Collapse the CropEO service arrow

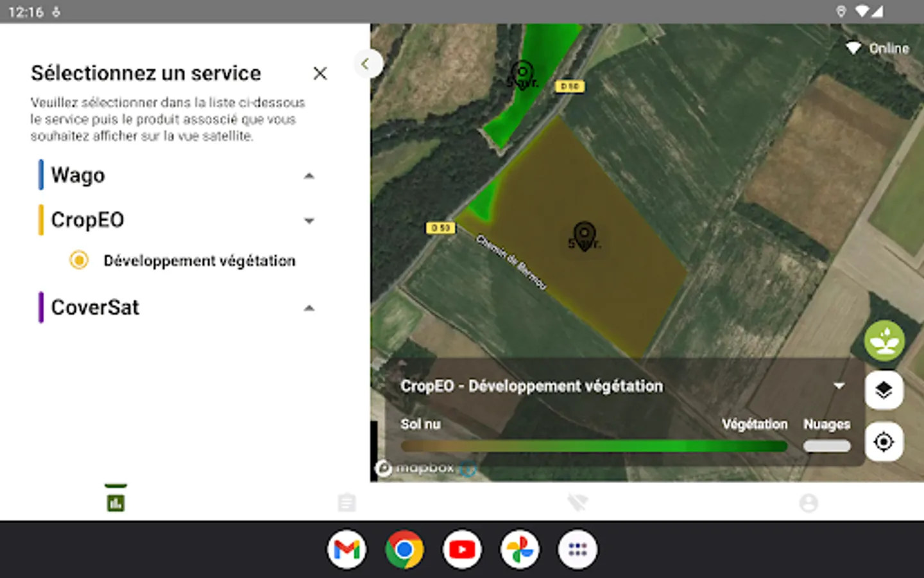(309, 220)
